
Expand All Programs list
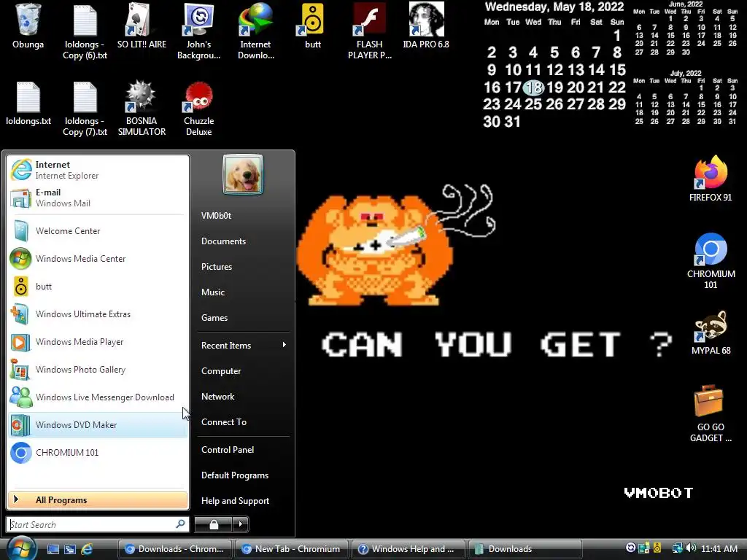(98, 500)
